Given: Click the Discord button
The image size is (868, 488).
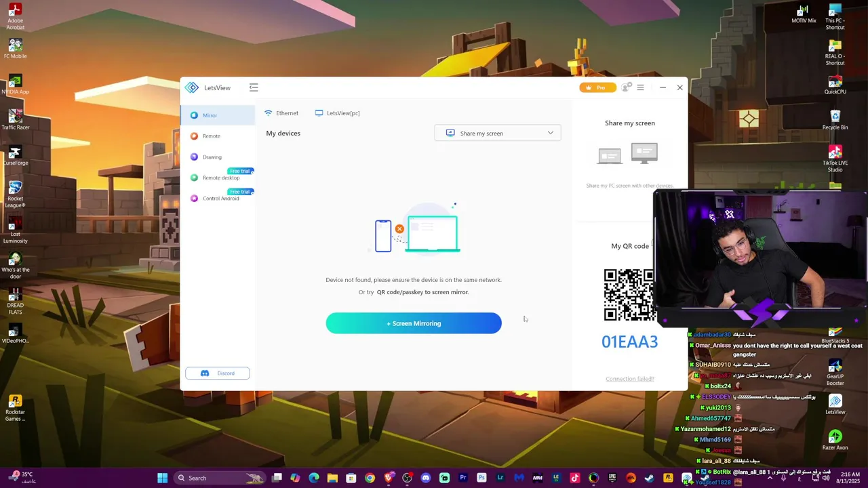Looking at the screenshot, I should 218,373.
